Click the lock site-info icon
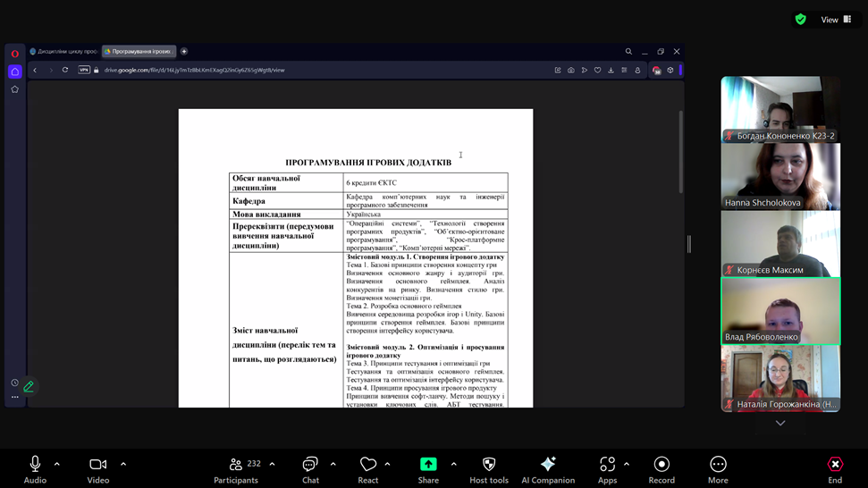Image resolution: width=868 pixels, height=488 pixels. coord(97,71)
